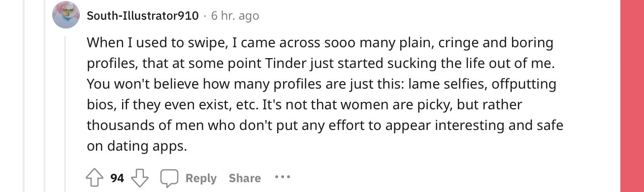Click the red strip on the right edge

pyautogui.click(x=632, y=96)
